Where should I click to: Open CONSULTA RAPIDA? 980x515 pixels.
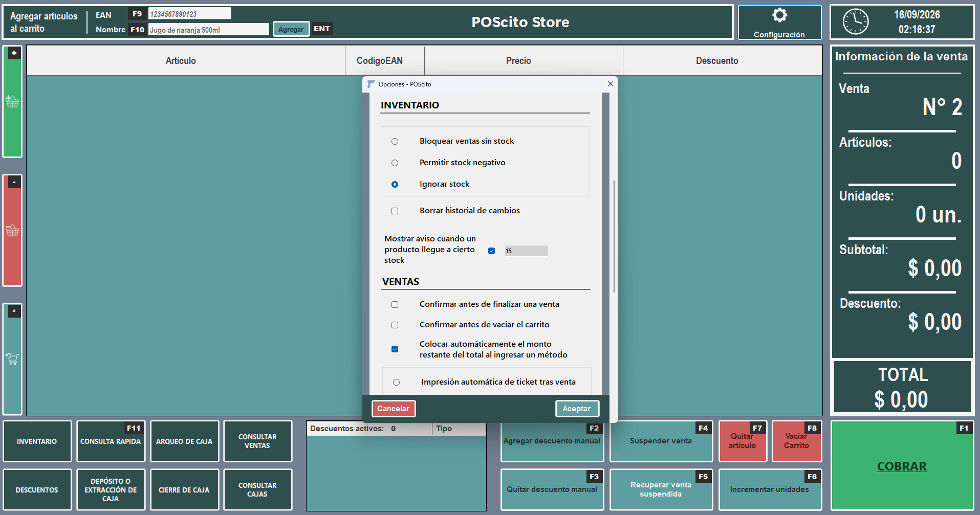(x=111, y=441)
